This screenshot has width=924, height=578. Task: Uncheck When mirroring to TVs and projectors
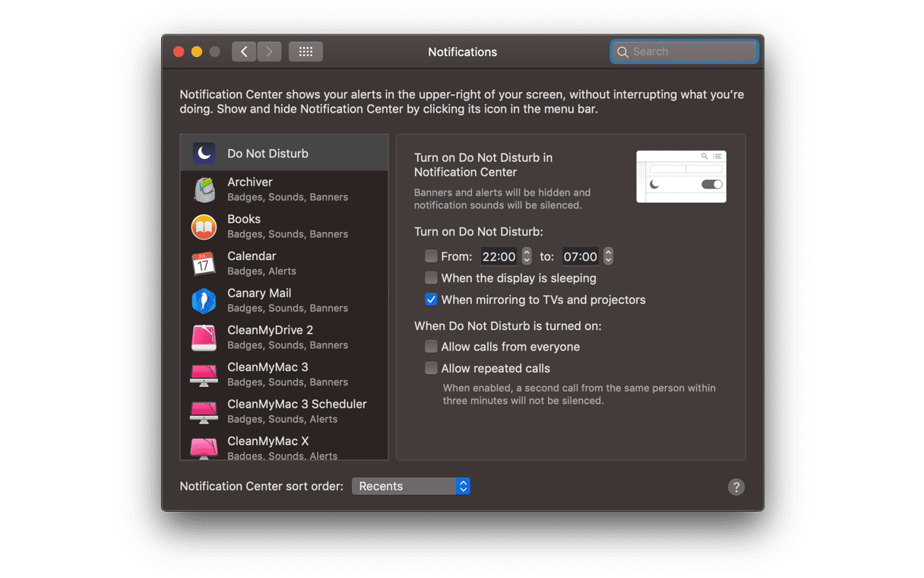click(431, 300)
